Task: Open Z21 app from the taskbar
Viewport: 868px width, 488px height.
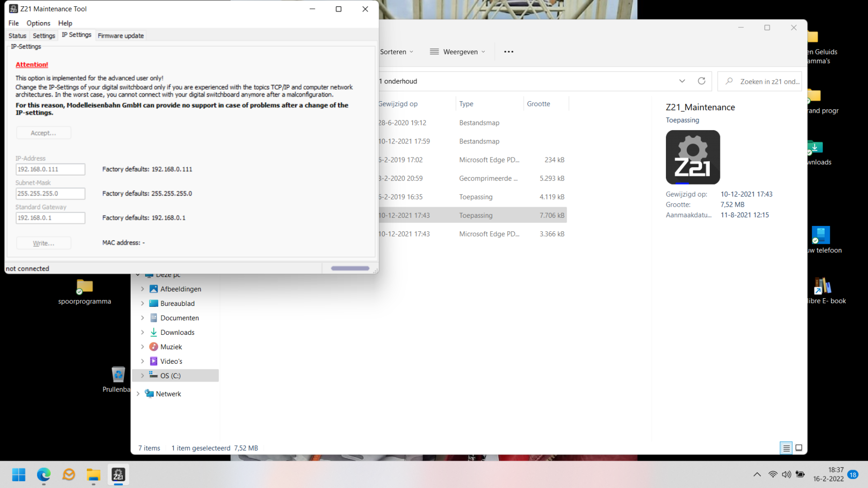Action: coord(118,475)
